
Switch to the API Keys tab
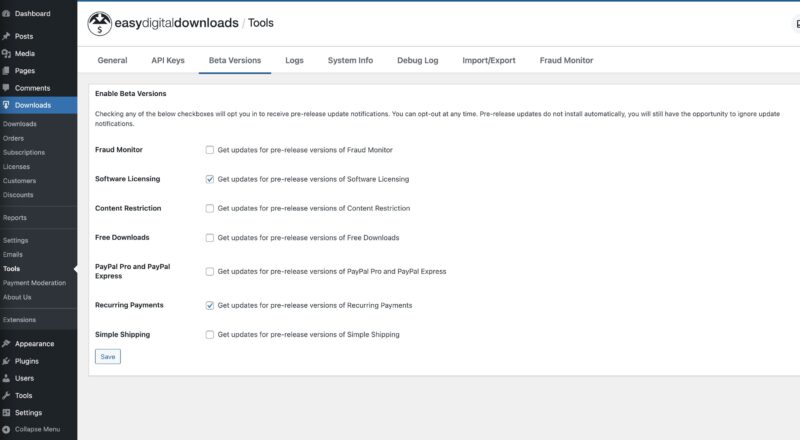point(168,60)
